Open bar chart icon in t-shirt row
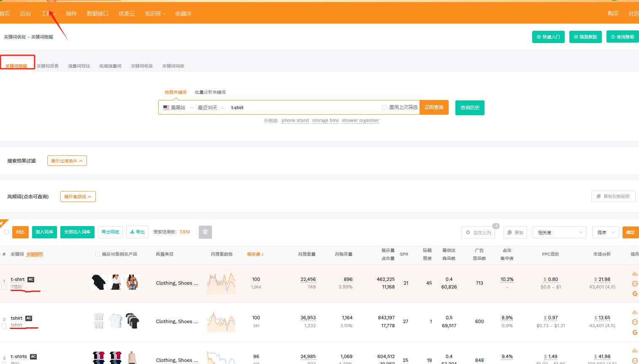Image resolution: width=639 pixels, height=364 pixels. coord(635,274)
